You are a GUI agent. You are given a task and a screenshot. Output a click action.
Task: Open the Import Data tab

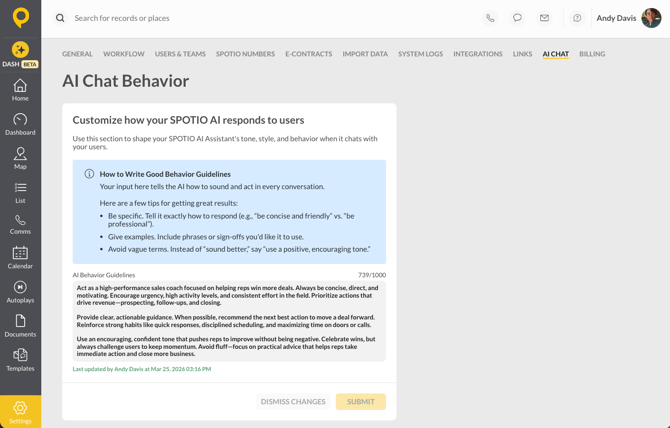coord(365,54)
